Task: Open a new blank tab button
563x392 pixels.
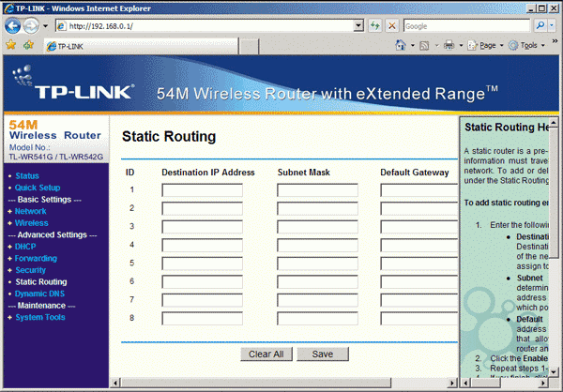Action: 249,46
